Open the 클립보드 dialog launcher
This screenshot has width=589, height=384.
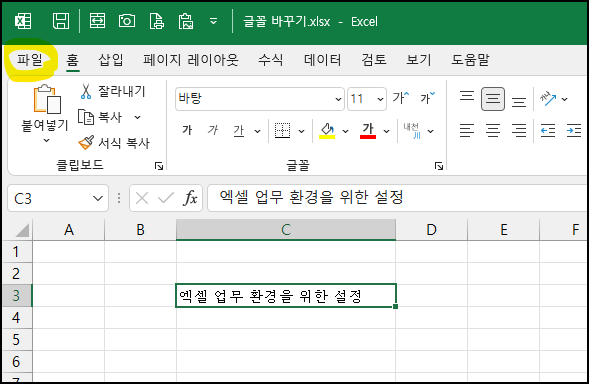pos(159,166)
